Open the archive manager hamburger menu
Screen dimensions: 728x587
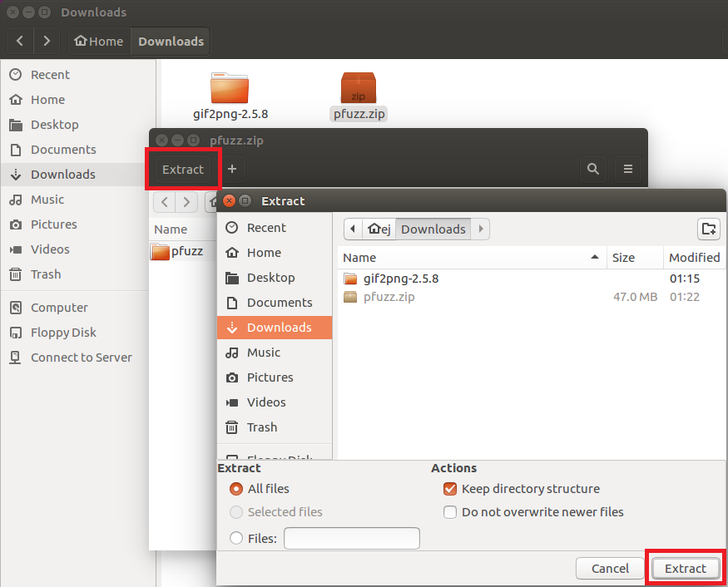pos(628,169)
